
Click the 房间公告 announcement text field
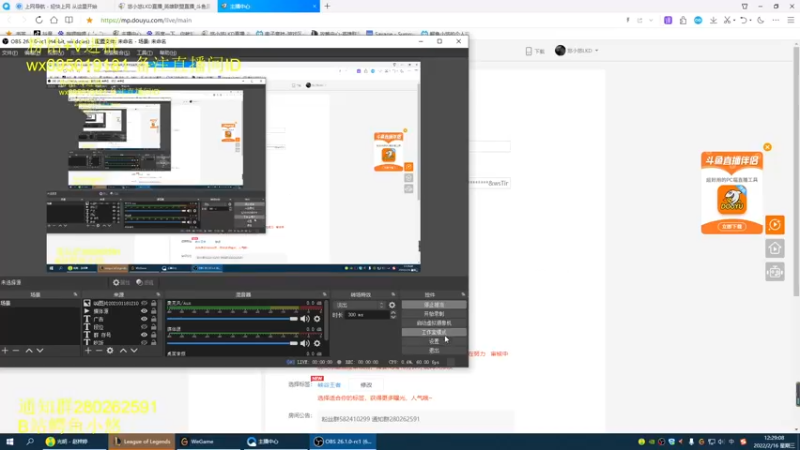(x=414, y=419)
